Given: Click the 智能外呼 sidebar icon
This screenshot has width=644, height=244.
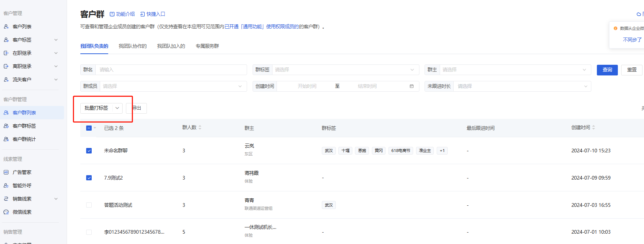Looking at the screenshot, I should tap(6, 185).
